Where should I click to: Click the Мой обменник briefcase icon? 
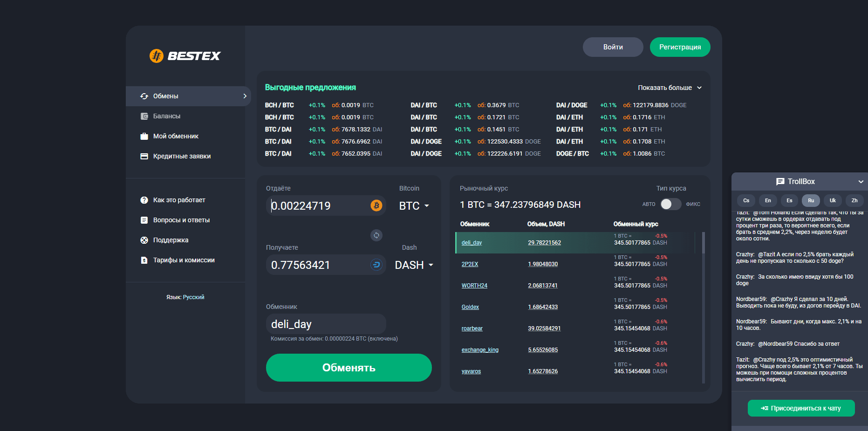click(x=144, y=136)
